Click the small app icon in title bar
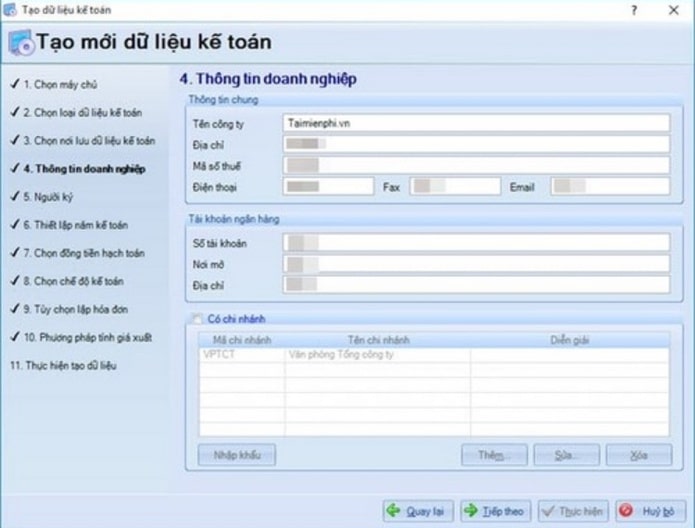 click(x=10, y=10)
